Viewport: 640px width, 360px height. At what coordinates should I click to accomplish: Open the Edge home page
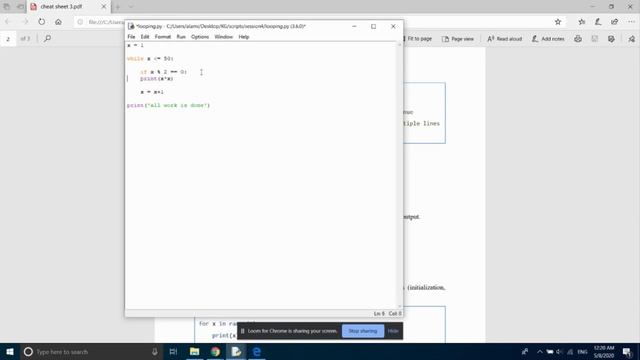coord(58,22)
